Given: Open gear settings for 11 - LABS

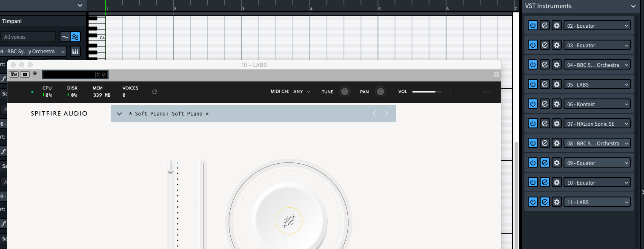Looking at the screenshot, I should click(556, 202).
